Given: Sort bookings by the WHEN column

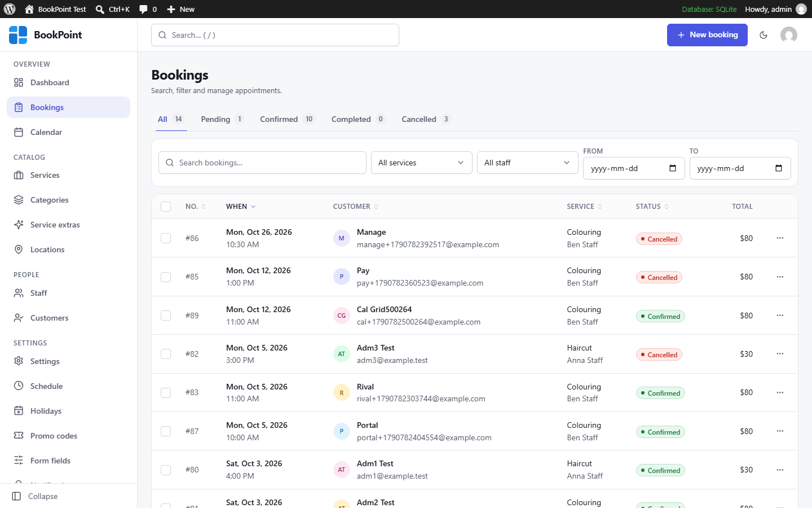Looking at the screenshot, I should pyautogui.click(x=241, y=207).
